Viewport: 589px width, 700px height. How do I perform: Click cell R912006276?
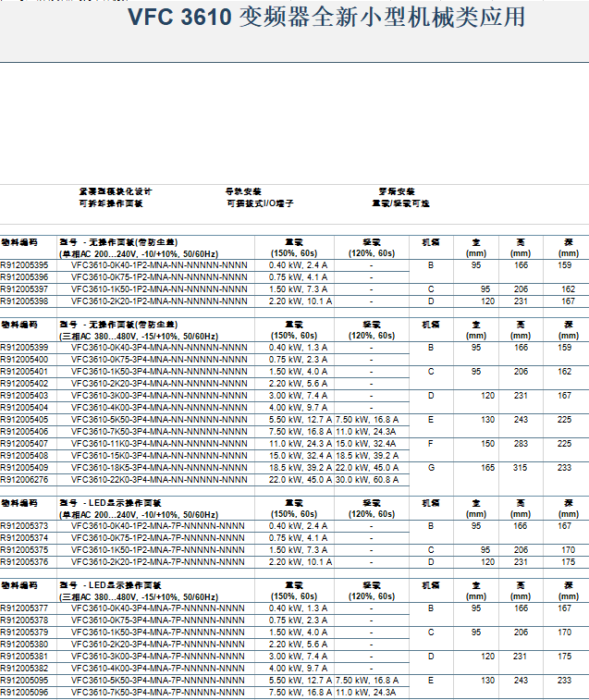(24, 480)
